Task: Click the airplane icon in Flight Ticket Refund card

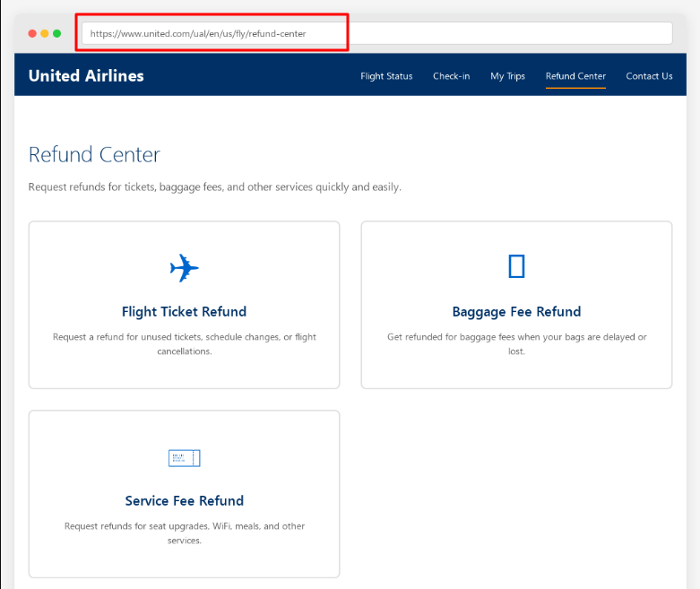Action: point(184,268)
